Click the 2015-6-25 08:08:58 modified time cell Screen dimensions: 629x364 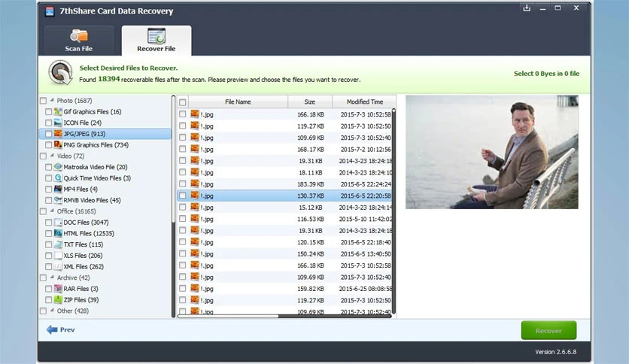coord(366,289)
